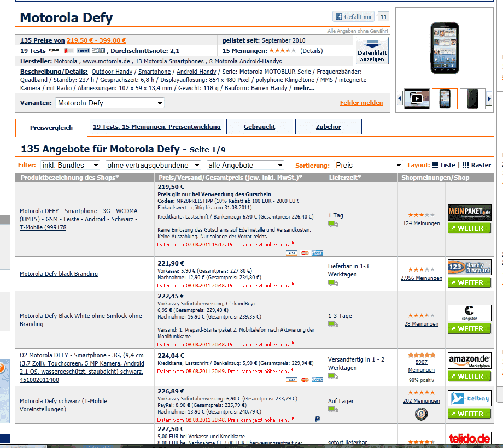Open the '8907 Meinungen' shop reviews link
The image size is (503, 448).
point(421,366)
